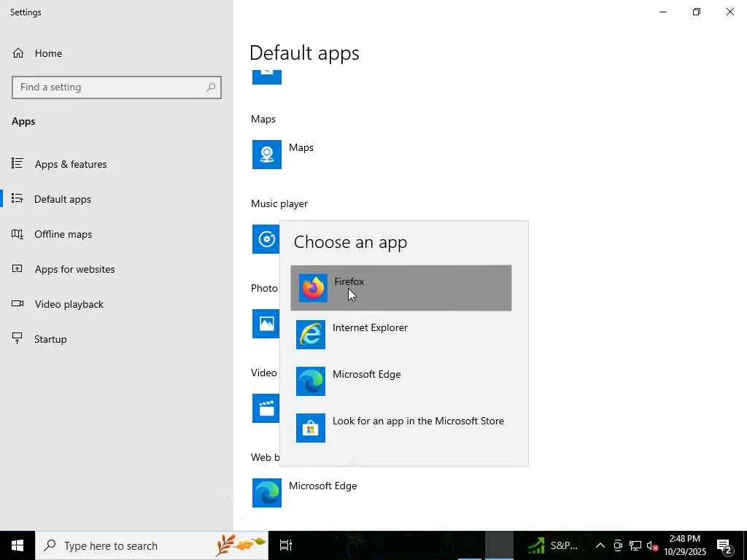Click the Video playback camera icon
Image resolution: width=747 pixels, height=560 pixels.
pyautogui.click(x=18, y=303)
